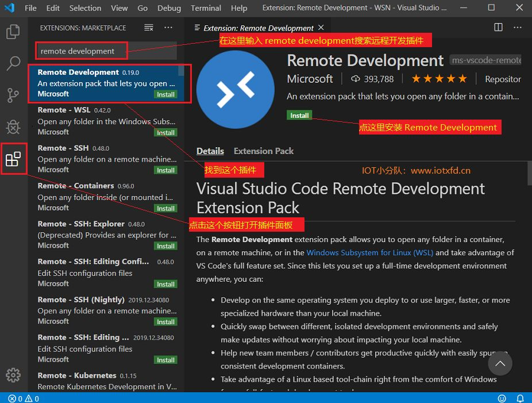Click the five-star rating
Screen dimensions: 532x403
point(440,79)
